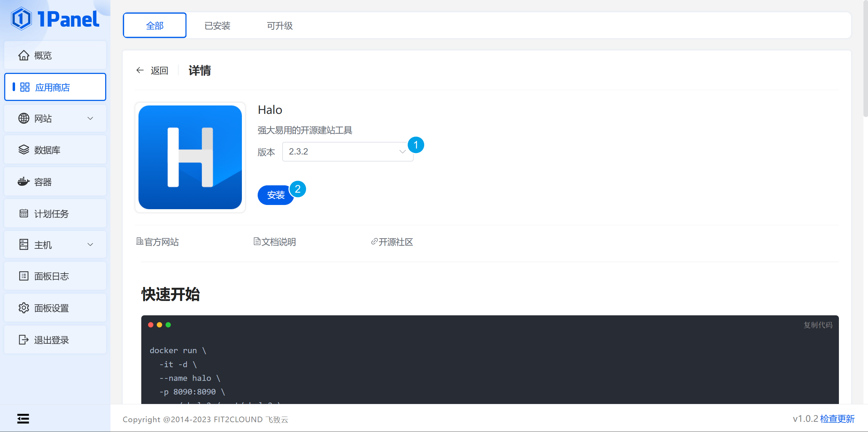Click the 面板日志 menu label
The width and height of the screenshot is (868, 432).
point(52,276)
